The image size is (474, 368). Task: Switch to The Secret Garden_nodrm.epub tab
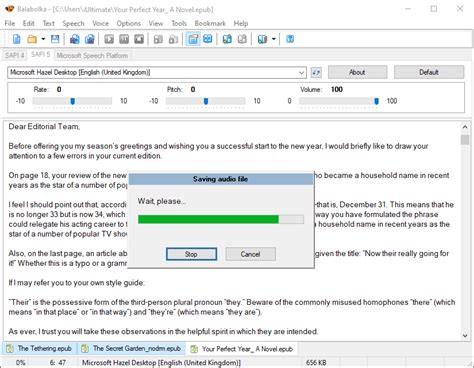click(132, 349)
